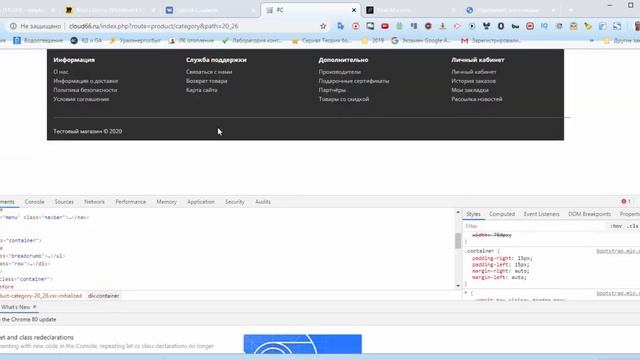Open 'Мои закладки' footer link

tap(470, 90)
